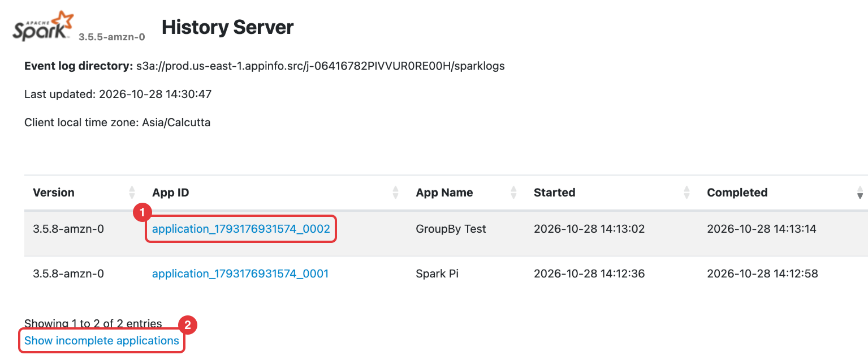Screen dimensions: 868x359
Task: Click sort arrows icon beside Version
Action: pos(132,193)
